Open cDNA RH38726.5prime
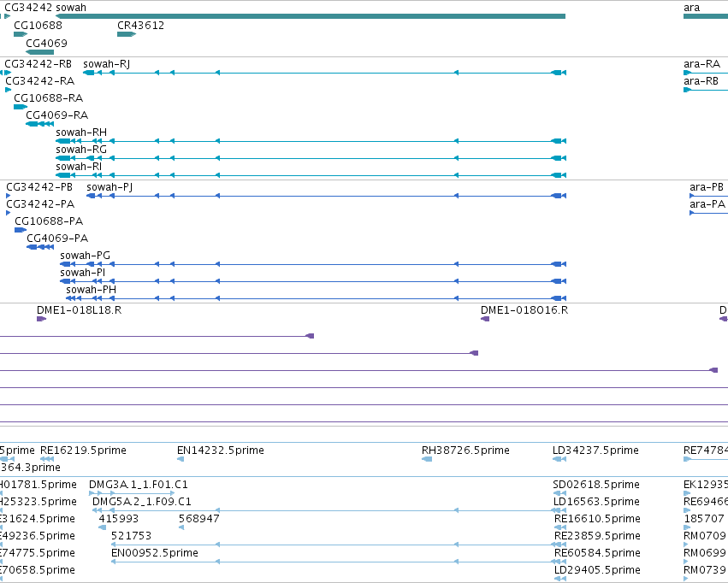 click(427, 459)
